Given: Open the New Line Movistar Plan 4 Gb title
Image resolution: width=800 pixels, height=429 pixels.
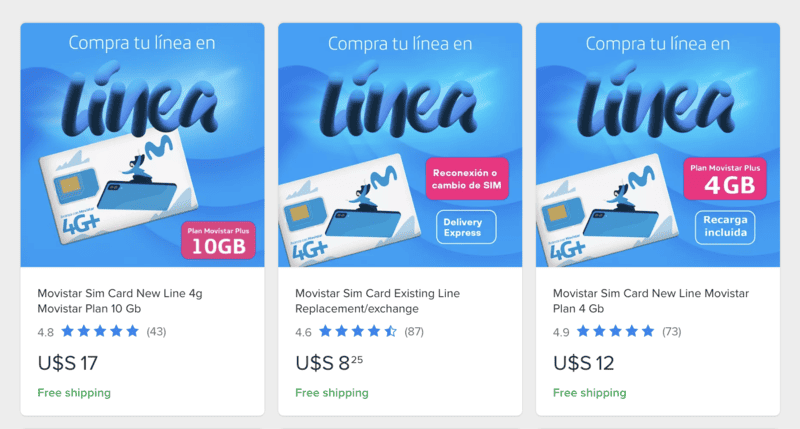Looking at the screenshot, I should [x=651, y=301].
